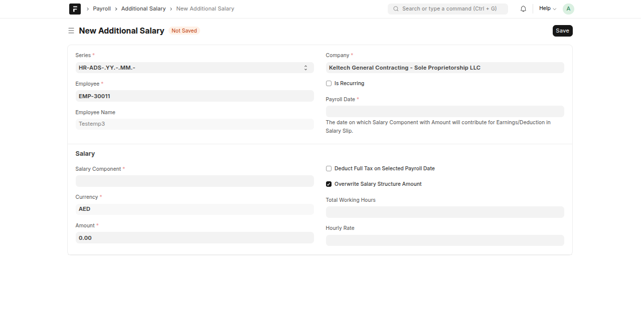
Task: Click the Frappe home logo icon
Action: [x=75, y=9]
